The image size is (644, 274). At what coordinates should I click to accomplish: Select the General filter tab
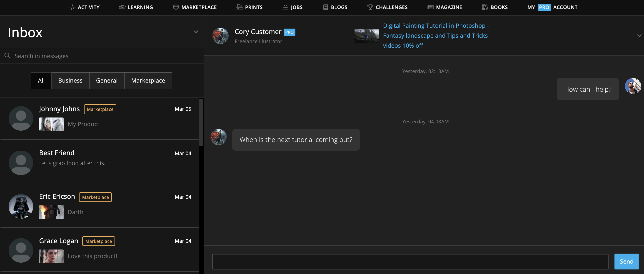pos(107,81)
